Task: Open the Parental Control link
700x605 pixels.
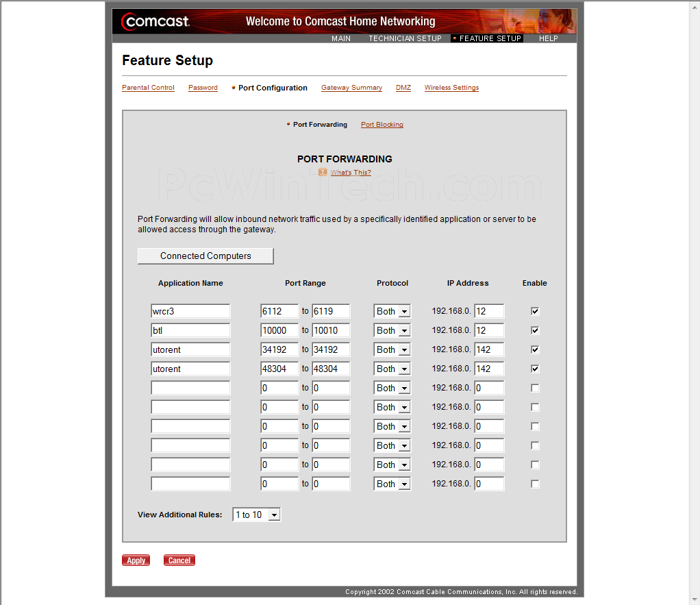Action: pyautogui.click(x=148, y=88)
